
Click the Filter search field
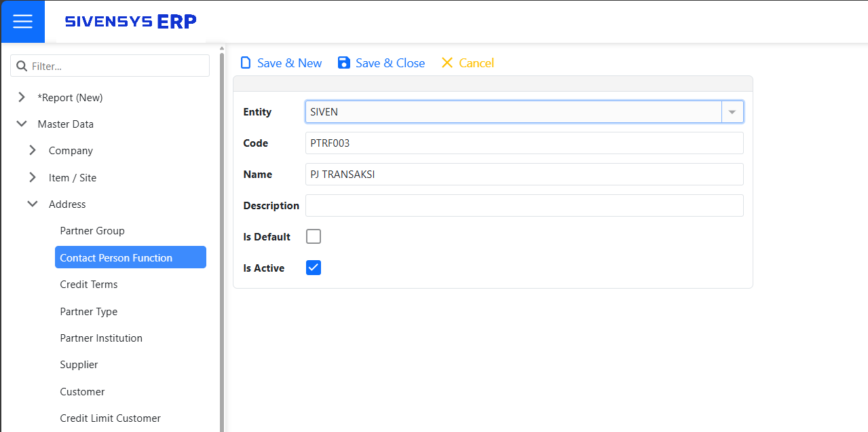pos(110,66)
